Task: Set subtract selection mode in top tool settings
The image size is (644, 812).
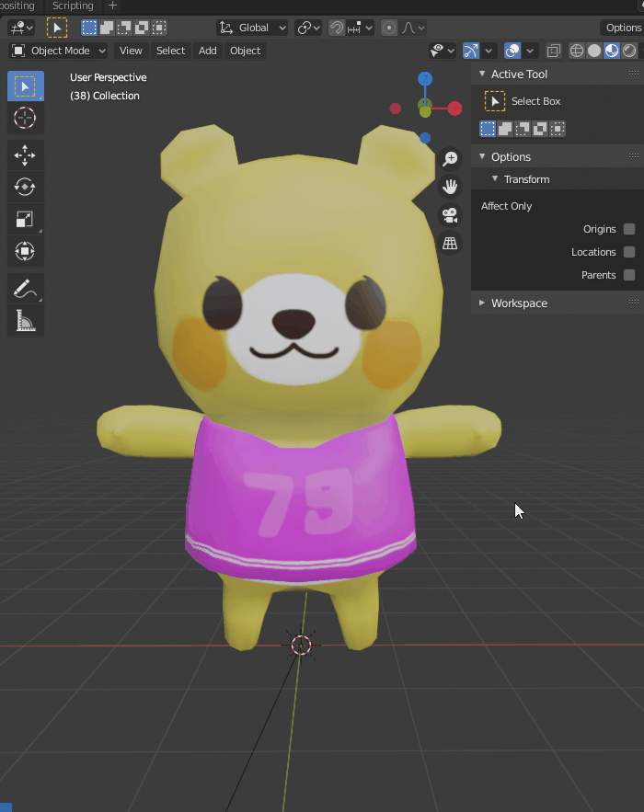Action: [x=124, y=28]
